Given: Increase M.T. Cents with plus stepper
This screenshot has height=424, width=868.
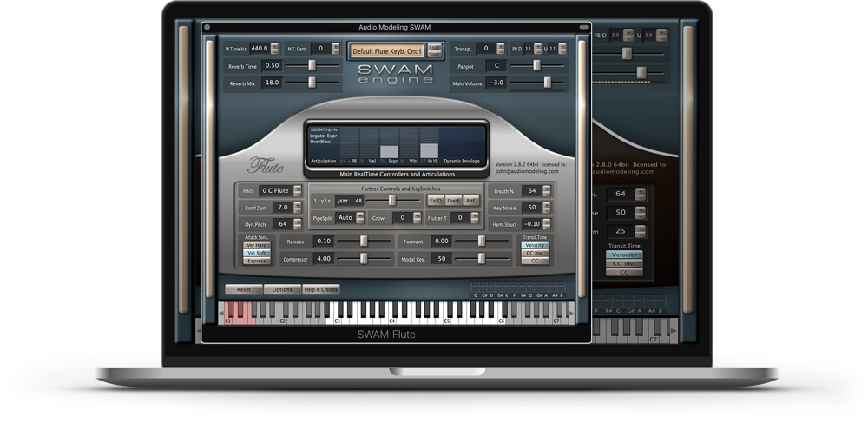Looking at the screenshot, I should click(x=335, y=46).
